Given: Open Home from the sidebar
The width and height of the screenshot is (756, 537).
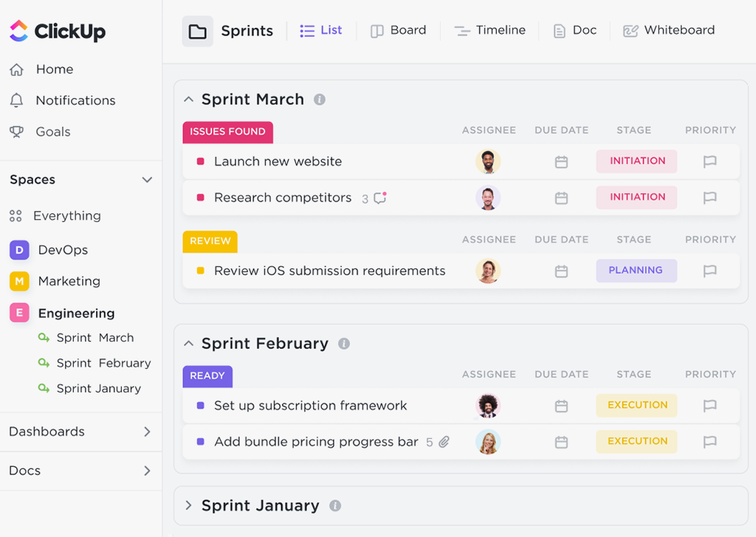Looking at the screenshot, I should (x=41, y=69).
